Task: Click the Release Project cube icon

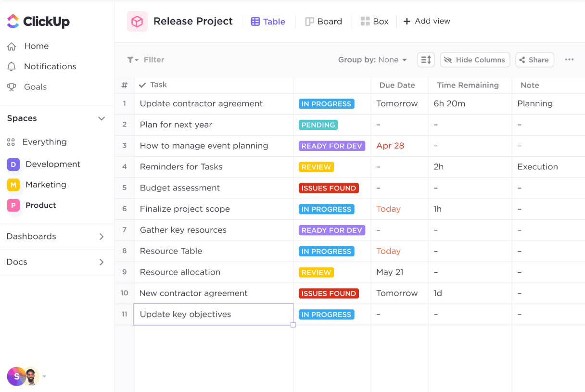Action: point(137,22)
